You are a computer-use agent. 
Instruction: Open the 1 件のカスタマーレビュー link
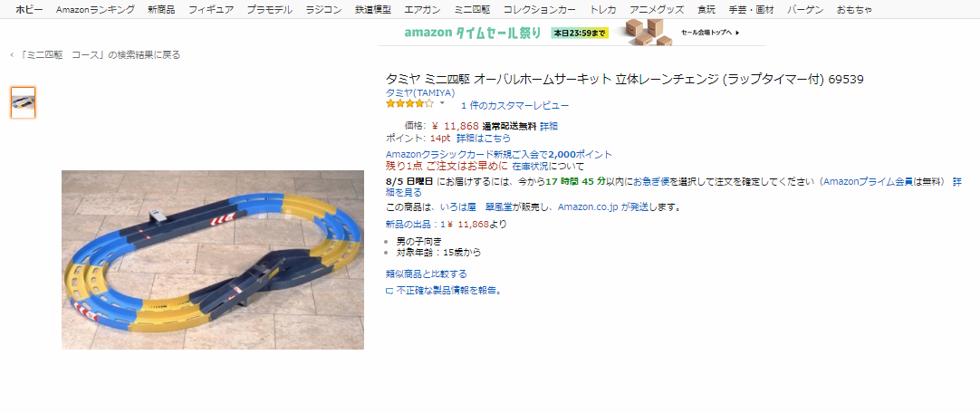coord(515,106)
